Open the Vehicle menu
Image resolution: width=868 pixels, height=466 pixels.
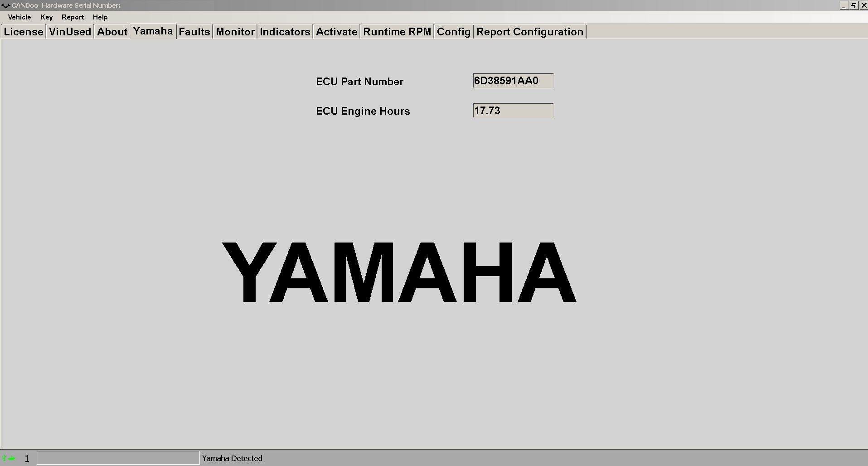tap(19, 17)
